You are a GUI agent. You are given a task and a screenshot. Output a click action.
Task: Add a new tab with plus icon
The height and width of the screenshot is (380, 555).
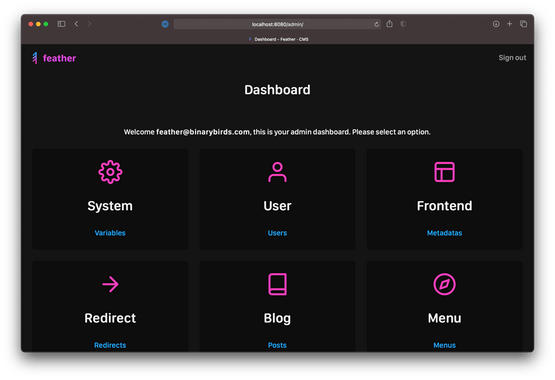point(510,24)
